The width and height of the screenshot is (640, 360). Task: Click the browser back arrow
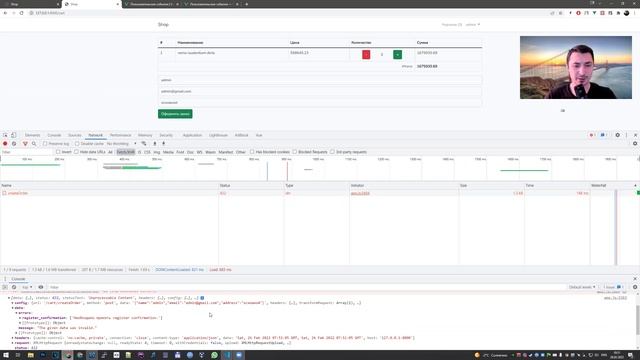[x=5, y=13]
